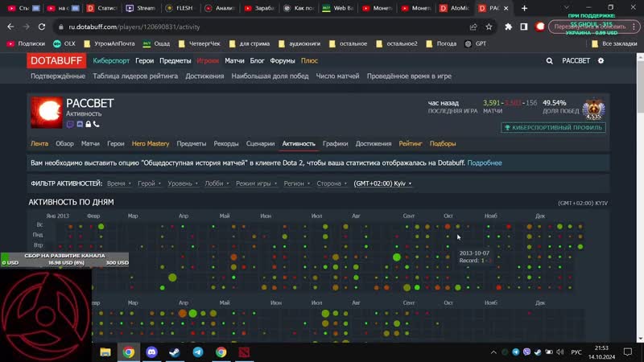Open Предметы in the top navigation

pos(175,61)
